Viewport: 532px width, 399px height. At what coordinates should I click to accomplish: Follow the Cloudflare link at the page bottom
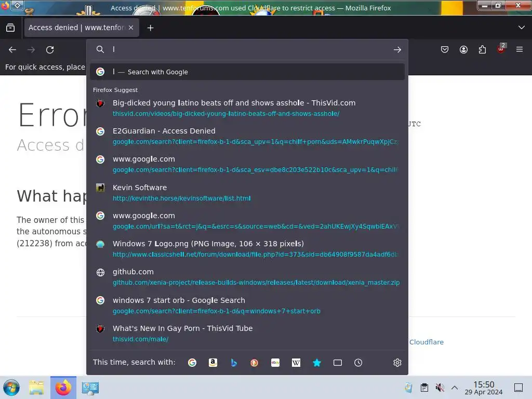pos(426,342)
